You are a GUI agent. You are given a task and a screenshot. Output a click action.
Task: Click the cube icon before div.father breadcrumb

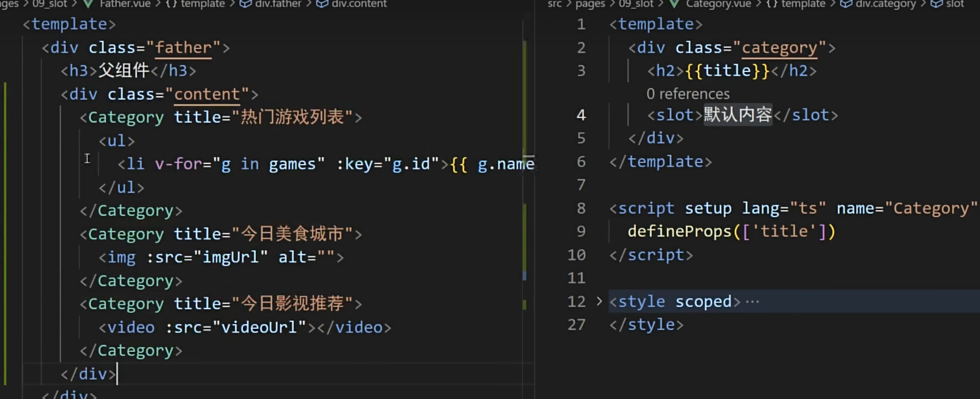coord(245,4)
